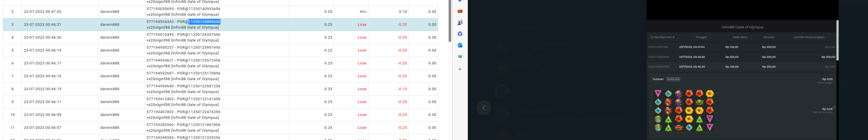Click transaction 577193412402 - PGR@11250123141456
Viewport: 868px width, 140px height.
[183, 99]
